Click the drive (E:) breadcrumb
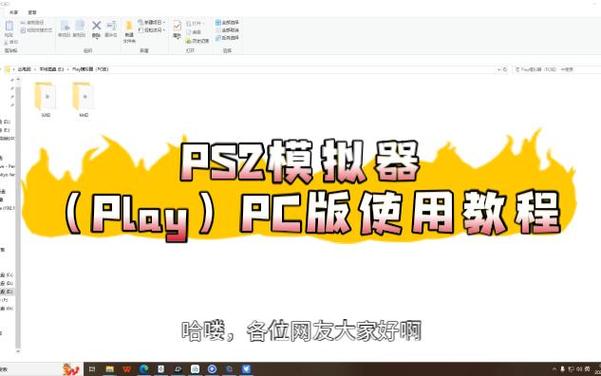Screen dimensions: 601x376 point(51,69)
